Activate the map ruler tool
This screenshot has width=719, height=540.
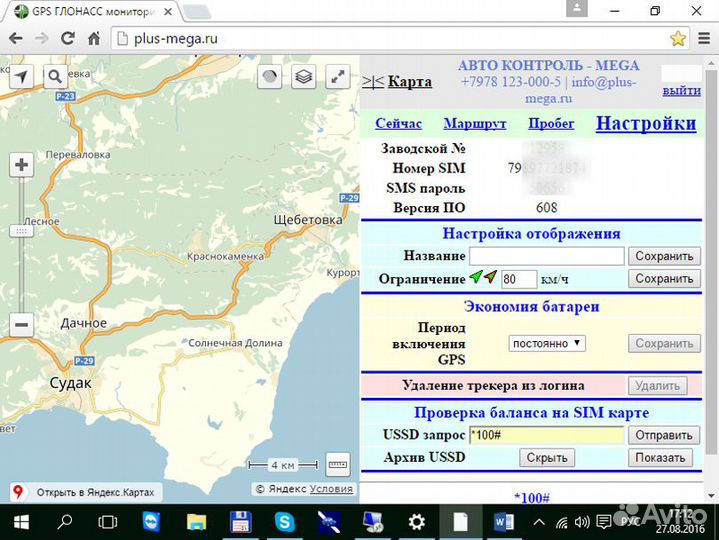click(x=338, y=465)
